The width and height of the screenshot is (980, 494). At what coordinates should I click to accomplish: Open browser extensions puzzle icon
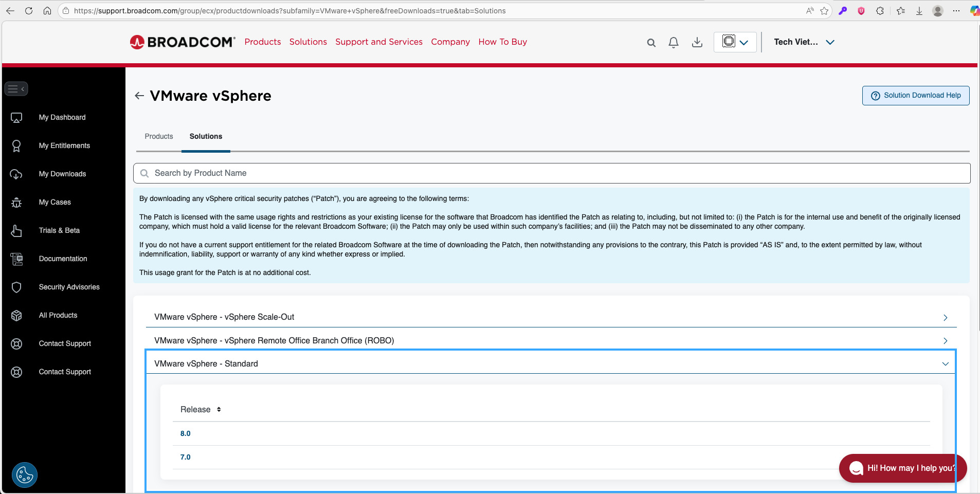coord(880,11)
